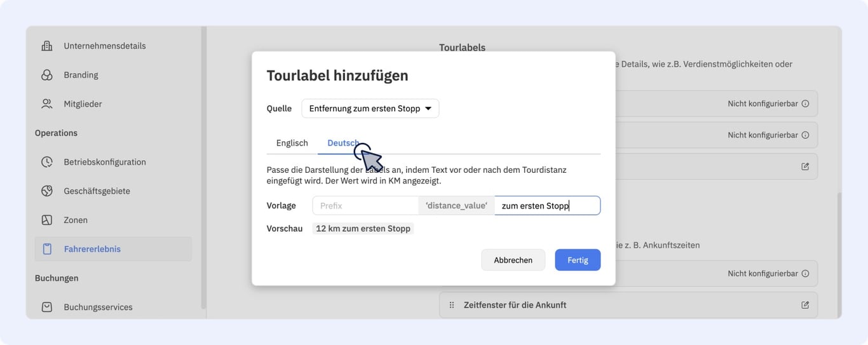Click the Zeitfenster für die Ankunft row text
This screenshot has height=345, width=868.
pyautogui.click(x=515, y=305)
